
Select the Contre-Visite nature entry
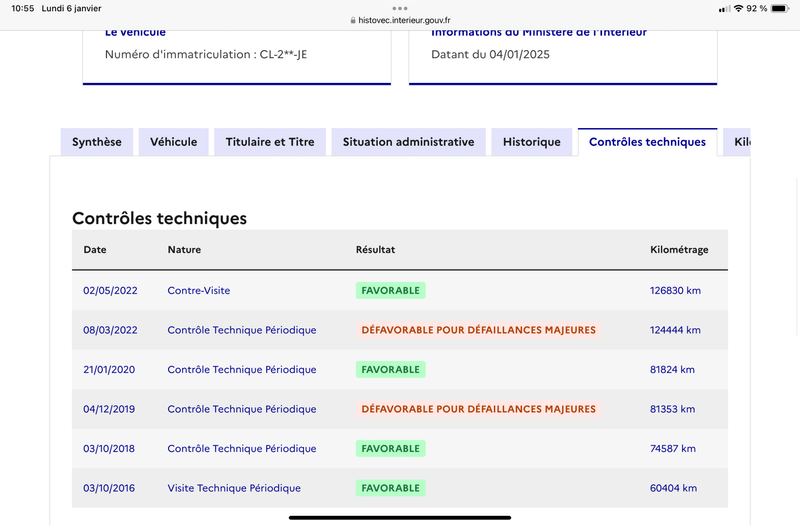198,290
